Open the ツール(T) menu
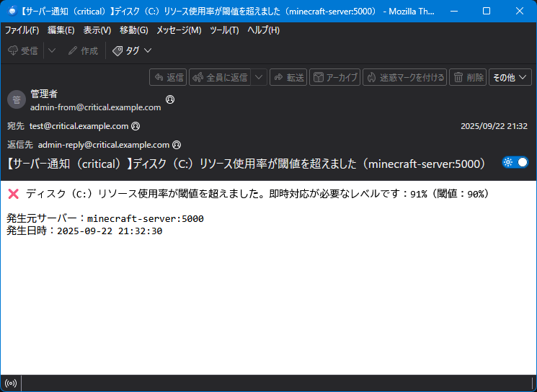 coord(224,30)
